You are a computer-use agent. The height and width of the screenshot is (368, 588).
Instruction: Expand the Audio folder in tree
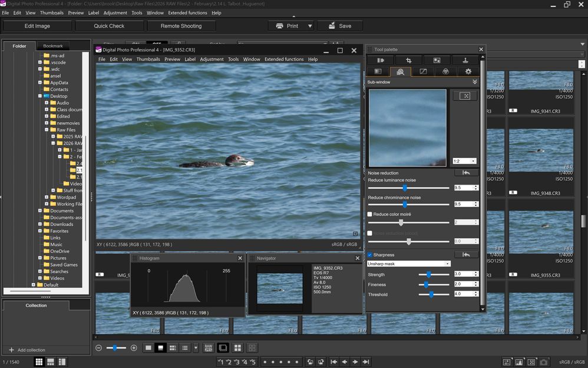click(x=47, y=103)
